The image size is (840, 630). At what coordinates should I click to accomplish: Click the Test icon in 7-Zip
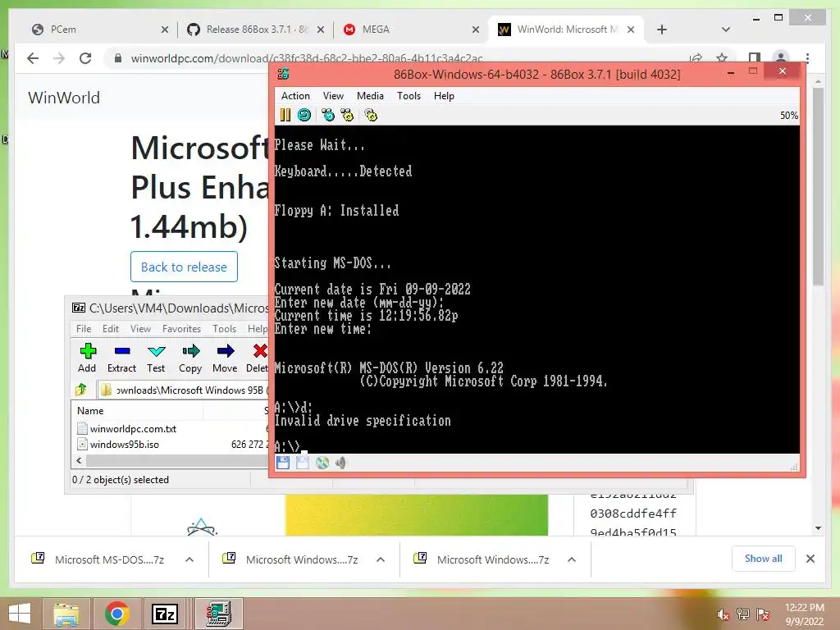pos(156,358)
